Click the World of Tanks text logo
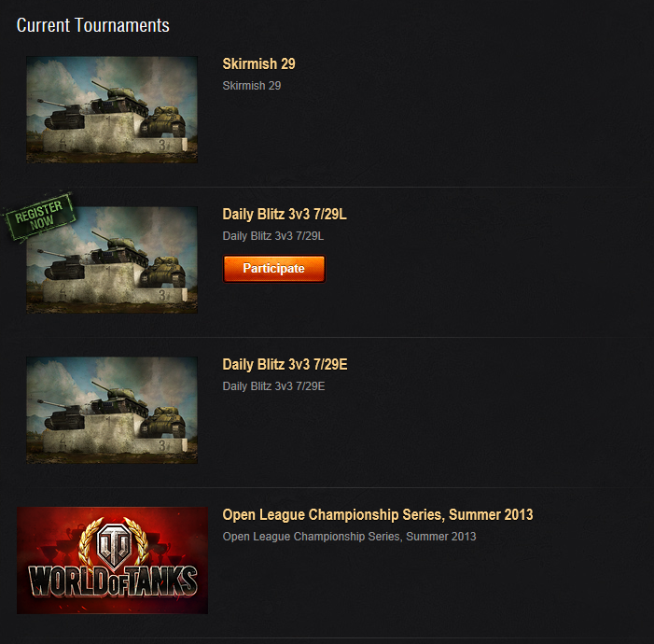This screenshot has height=644, width=654. click(x=113, y=581)
